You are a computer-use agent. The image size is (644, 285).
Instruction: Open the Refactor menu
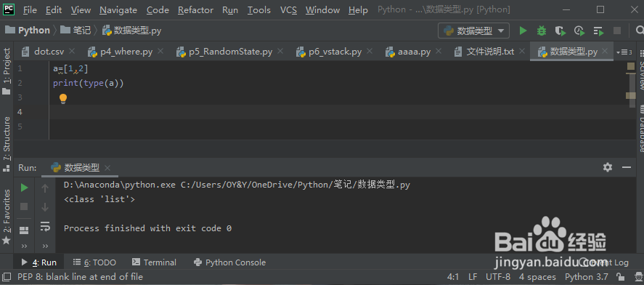[195, 10]
